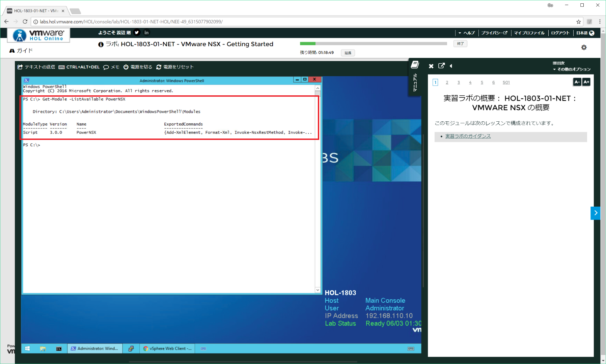Open the 日本語 language selector
Viewport: 606px width, 364px height.
coord(585,33)
